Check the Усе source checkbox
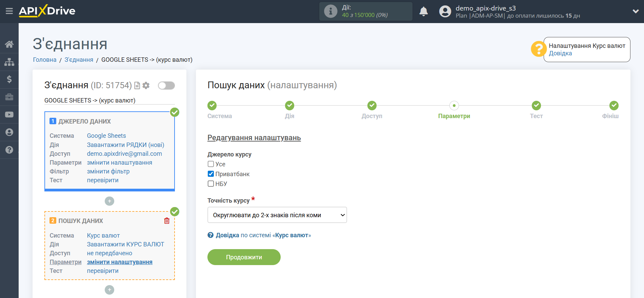 (x=211, y=164)
